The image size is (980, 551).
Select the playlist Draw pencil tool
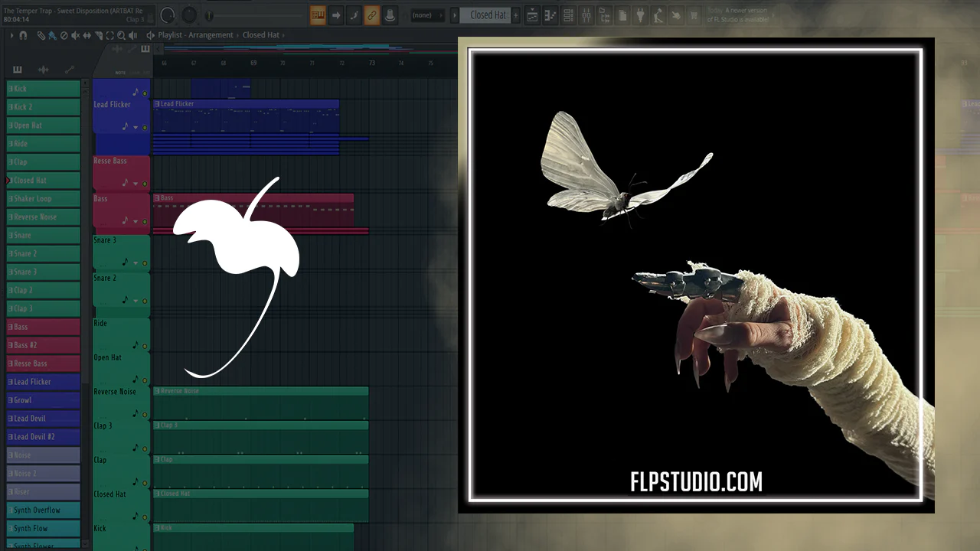click(x=41, y=35)
